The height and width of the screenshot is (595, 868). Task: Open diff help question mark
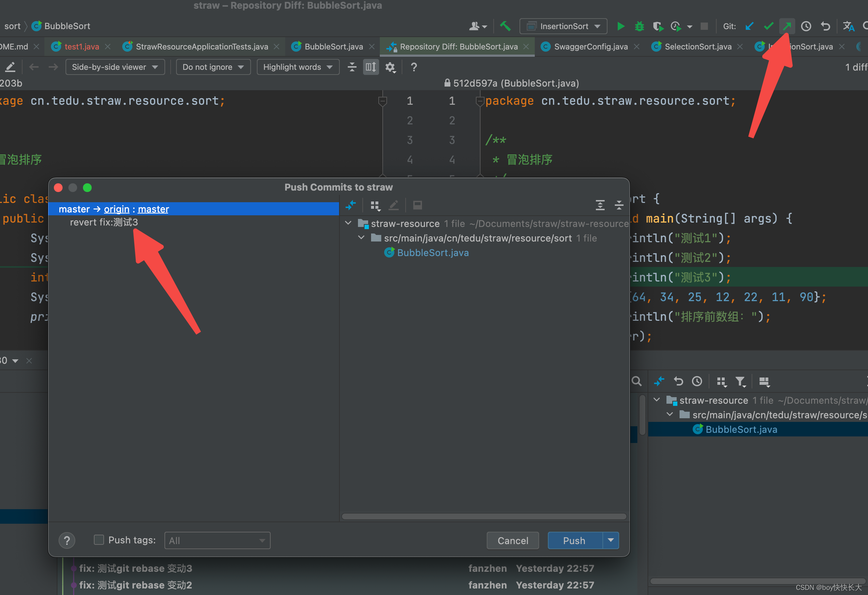[414, 67]
